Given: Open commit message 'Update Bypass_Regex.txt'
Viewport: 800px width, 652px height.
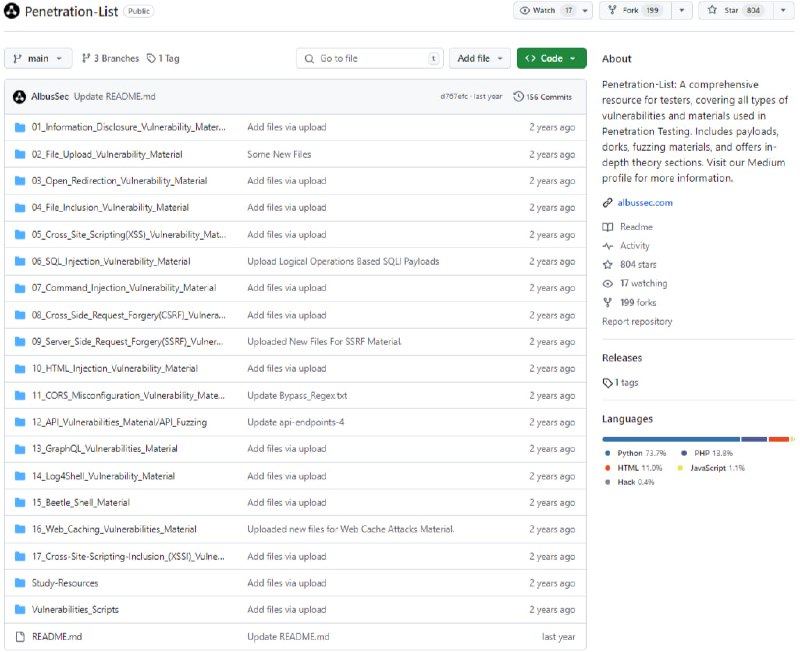Looking at the screenshot, I should [x=297, y=395].
